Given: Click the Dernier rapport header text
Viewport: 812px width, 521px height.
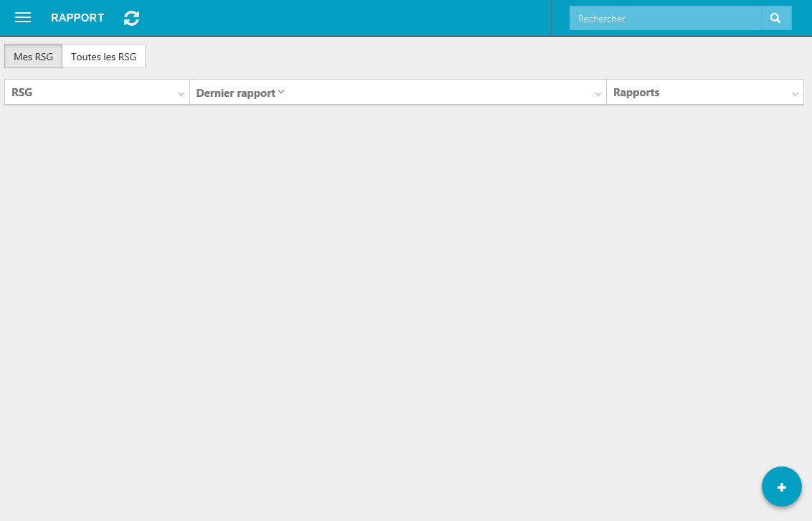Looking at the screenshot, I should 235,93.
